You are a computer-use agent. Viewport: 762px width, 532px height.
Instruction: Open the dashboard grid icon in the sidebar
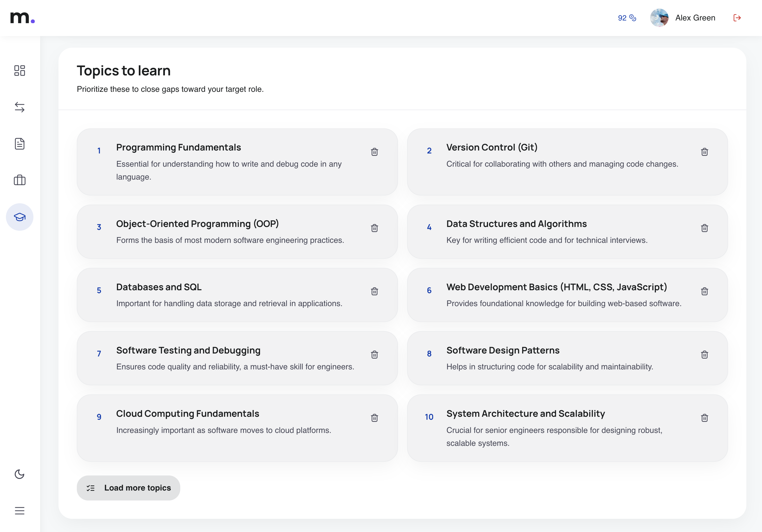coord(20,71)
